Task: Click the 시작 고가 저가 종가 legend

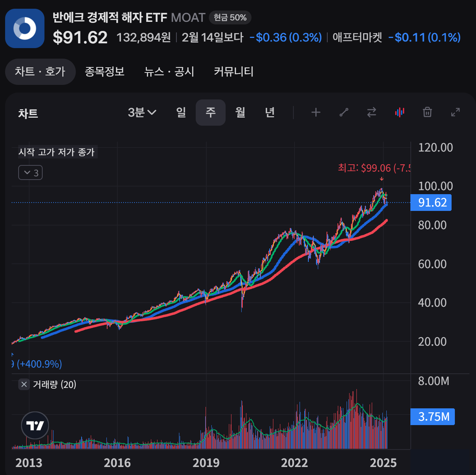Action: (x=57, y=152)
